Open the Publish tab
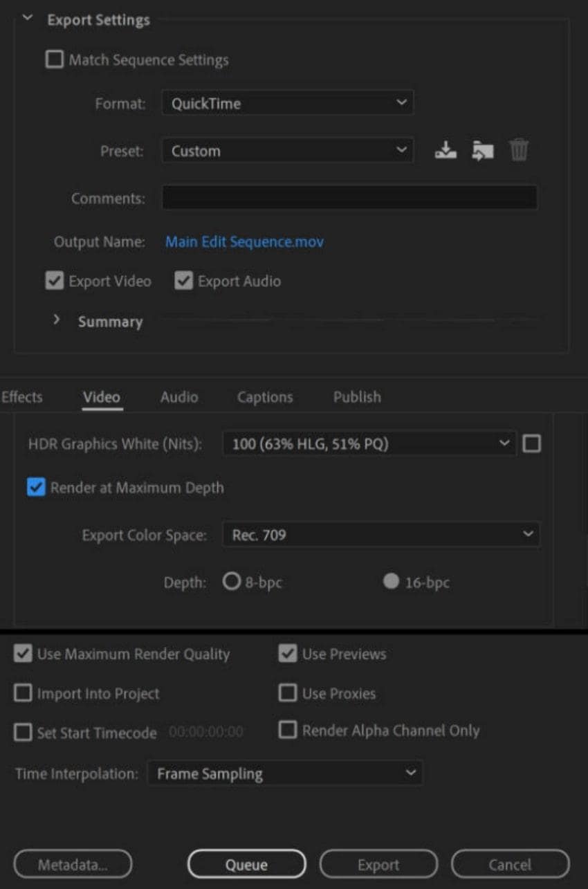The width and height of the screenshot is (588, 889). 356,396
